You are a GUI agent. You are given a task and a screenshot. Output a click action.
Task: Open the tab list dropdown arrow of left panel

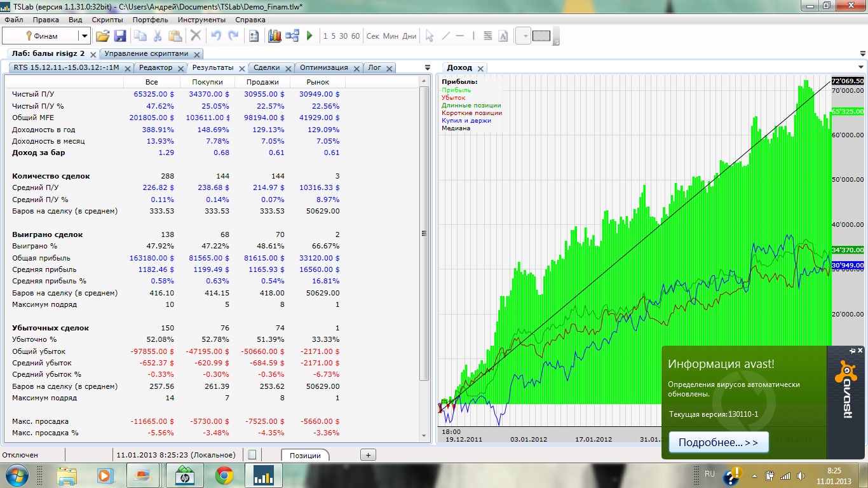click(428, 67)
